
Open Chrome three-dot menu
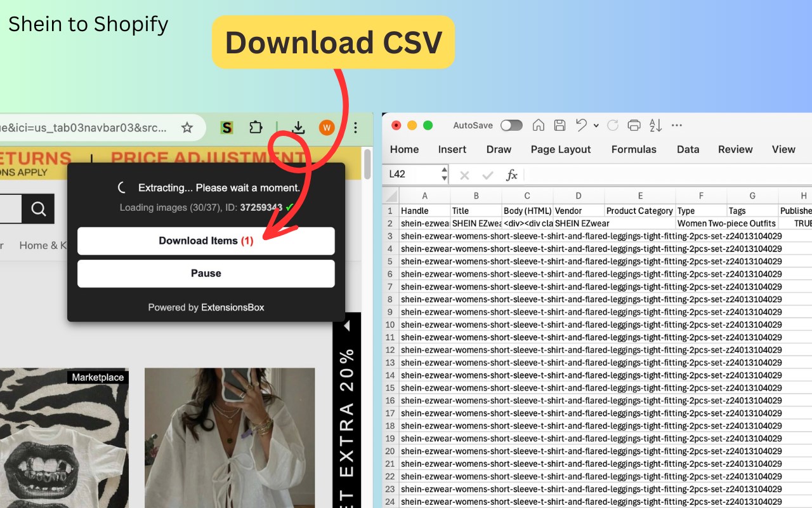[355, 128]
